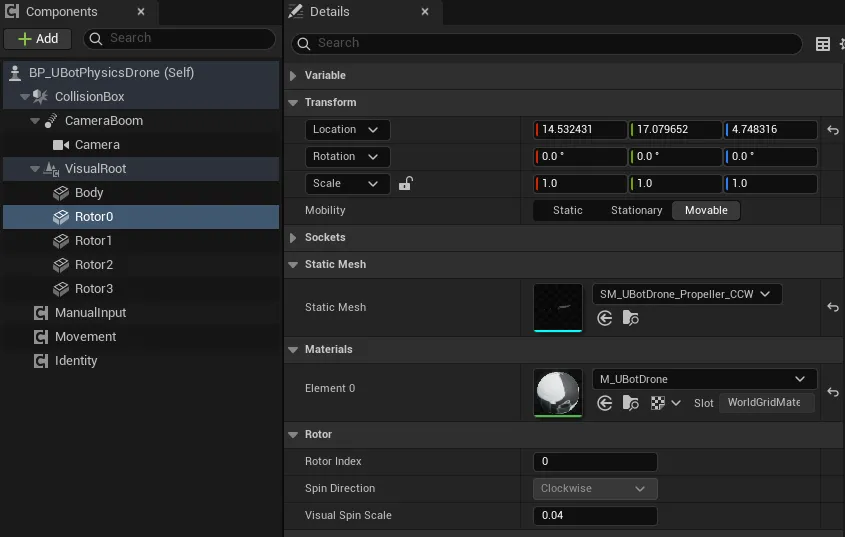Select BP_UBotPhysicsDrone (Self) root row

click(141, 72)
